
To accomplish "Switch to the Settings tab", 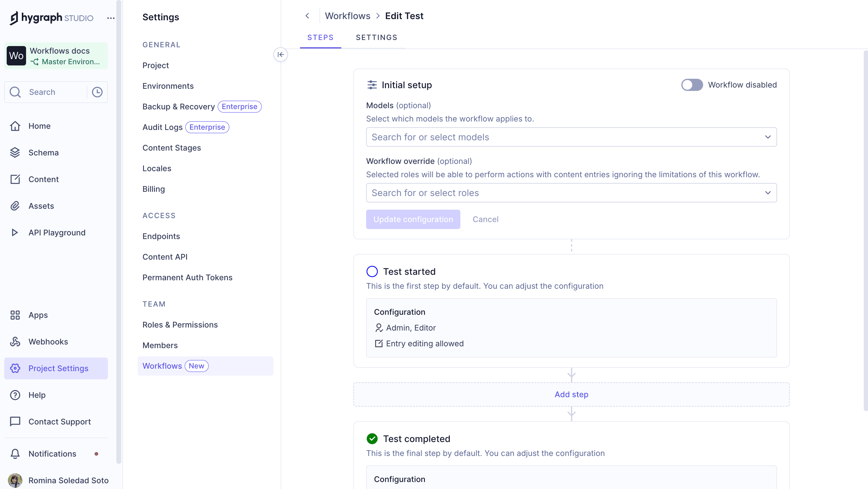I will point(376,37).
